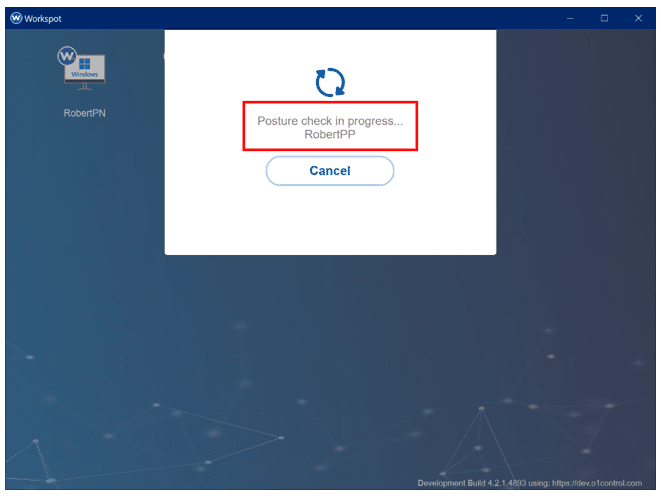Click the "Posture check in progress..." message
661x496 pixels.
(x=330, y=120)
